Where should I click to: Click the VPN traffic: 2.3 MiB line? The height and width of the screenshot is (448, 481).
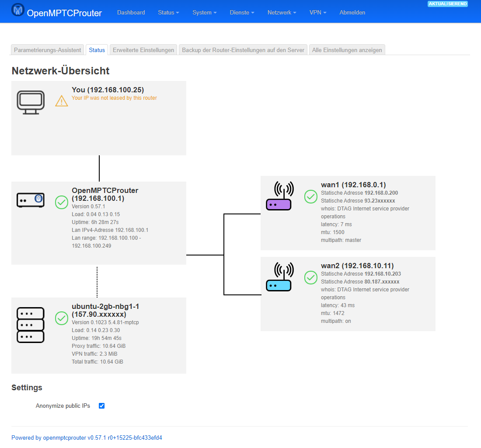(x=94, y=354)
